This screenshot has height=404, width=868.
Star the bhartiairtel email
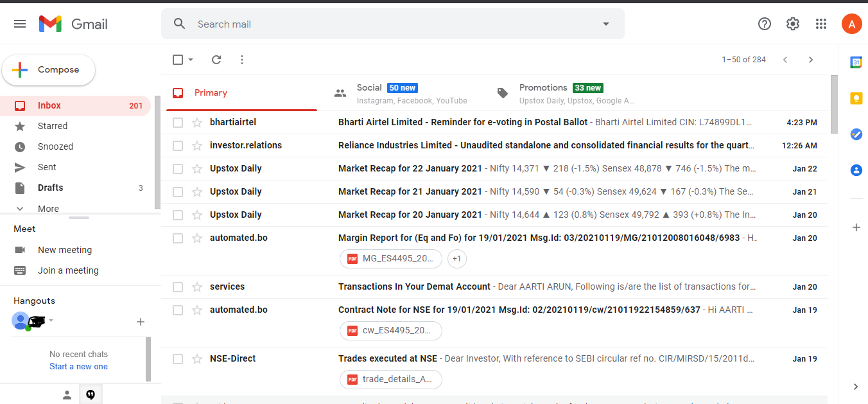click(x=197, y=122)
